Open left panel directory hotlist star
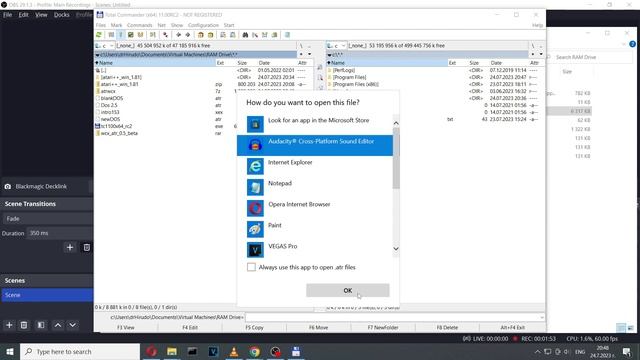The image size is (640, 360). point(301,54)
